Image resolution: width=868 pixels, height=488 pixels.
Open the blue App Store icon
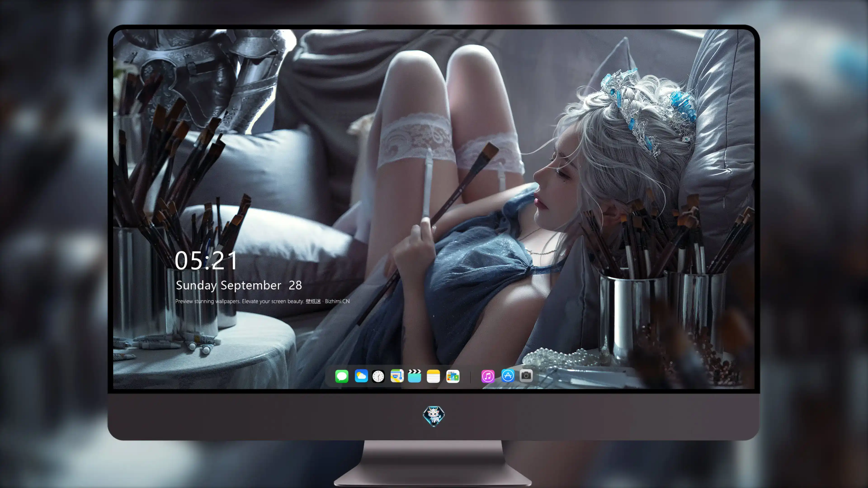pos(508,375)
